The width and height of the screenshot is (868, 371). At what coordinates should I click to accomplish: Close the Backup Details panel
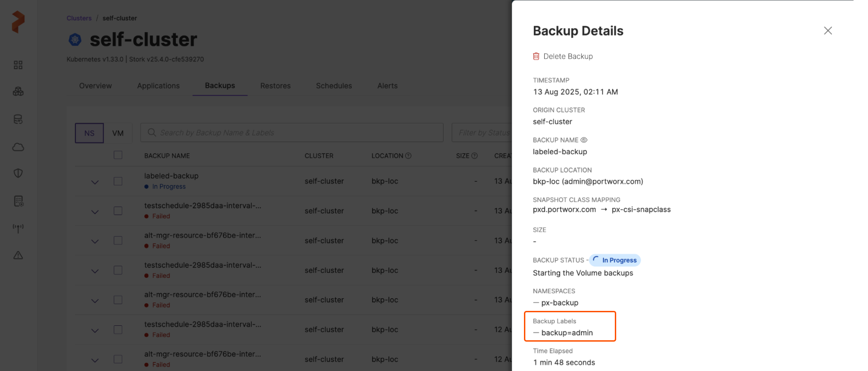tap(828, 31)
